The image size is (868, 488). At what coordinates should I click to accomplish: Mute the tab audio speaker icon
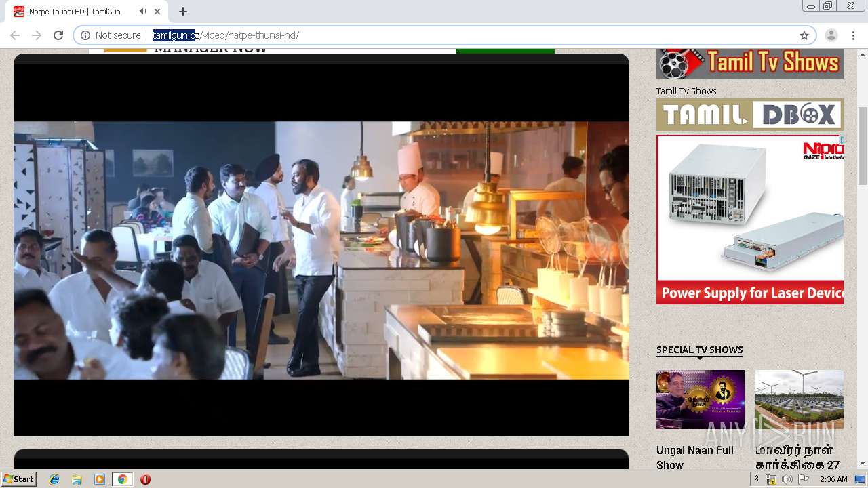pos(143,12)
